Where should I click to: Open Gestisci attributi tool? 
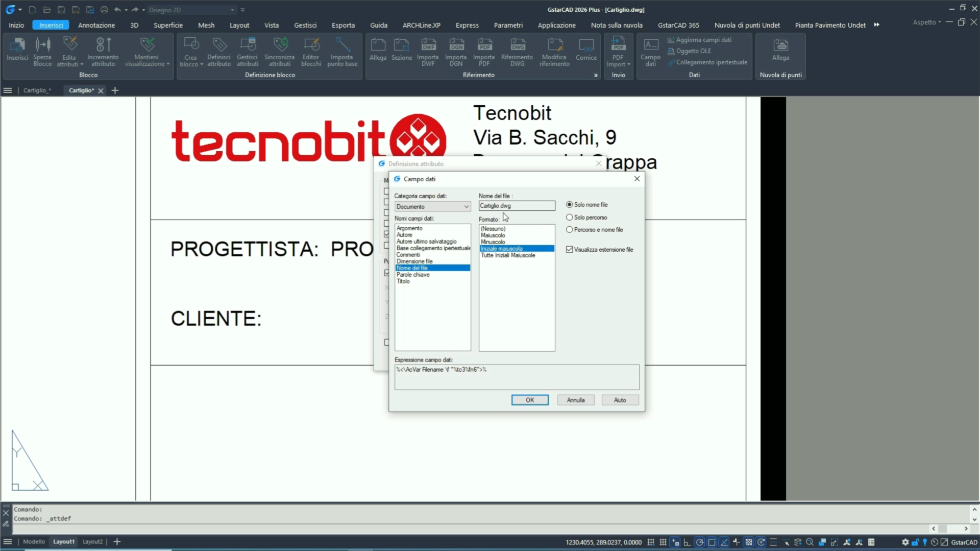coord(248,51)
